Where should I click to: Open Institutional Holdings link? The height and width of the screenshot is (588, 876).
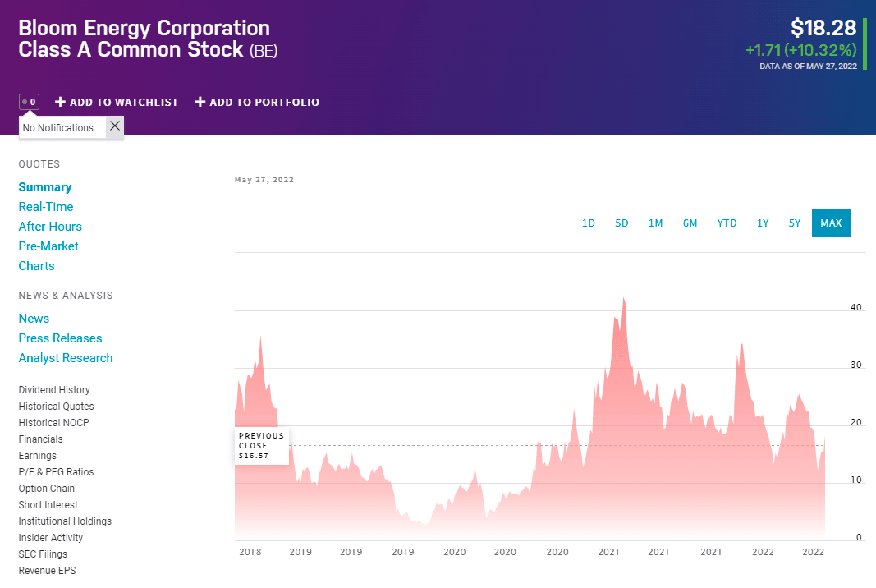(65, 521)
